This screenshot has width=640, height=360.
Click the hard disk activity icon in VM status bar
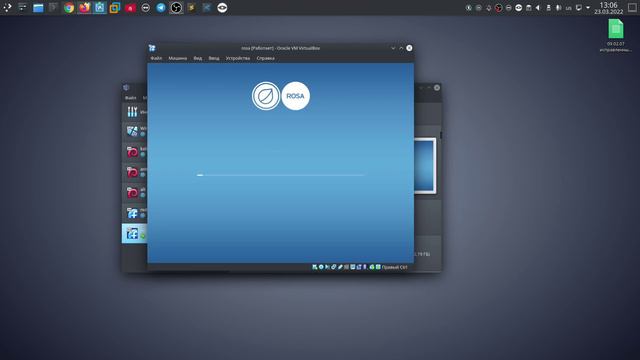(315, 267)
